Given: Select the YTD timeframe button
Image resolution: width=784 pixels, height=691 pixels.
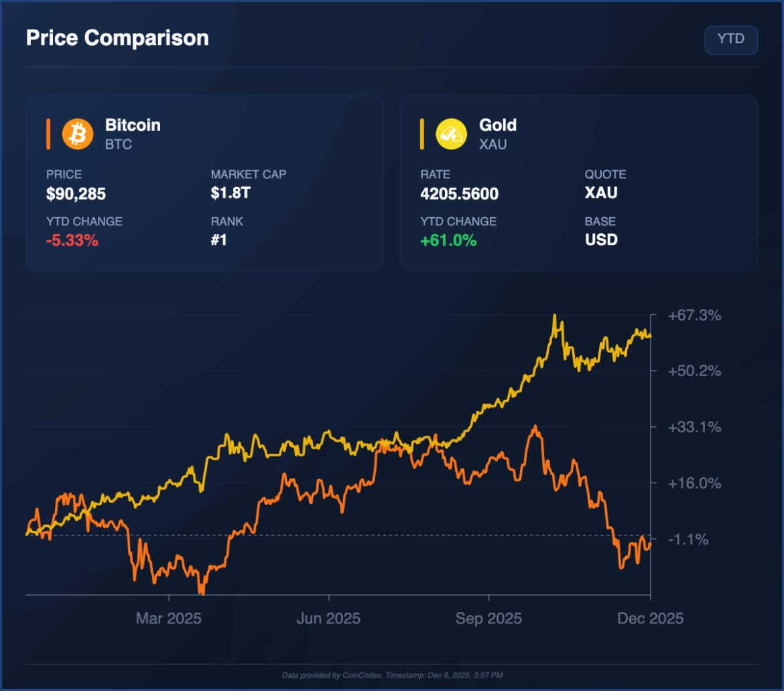Looking at the screenshot, I should click(731, 40).
